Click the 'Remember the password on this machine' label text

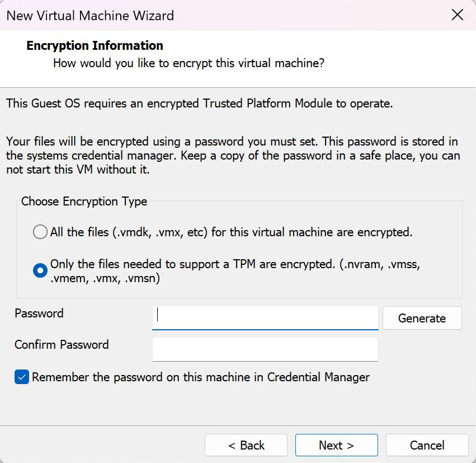tap(201, 377)
